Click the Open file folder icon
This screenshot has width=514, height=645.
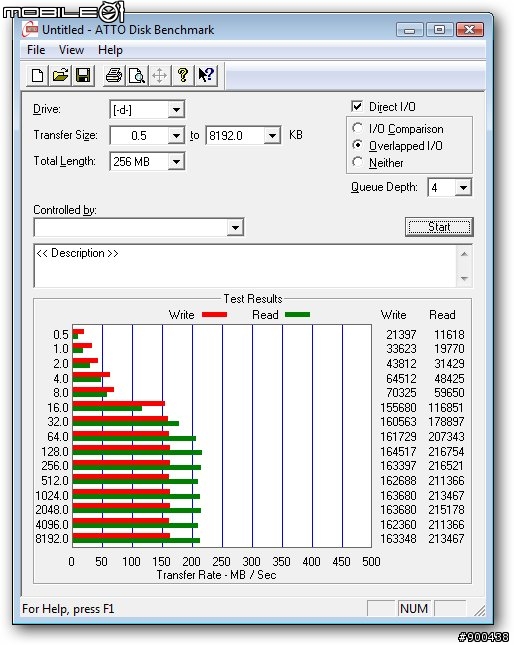coord(60,75)
